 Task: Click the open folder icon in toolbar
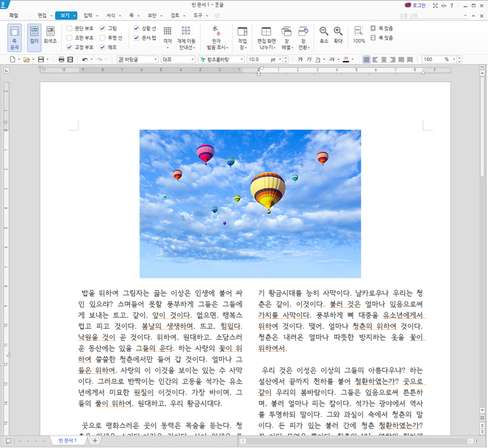pyautogui.click(x=27, y=59)
